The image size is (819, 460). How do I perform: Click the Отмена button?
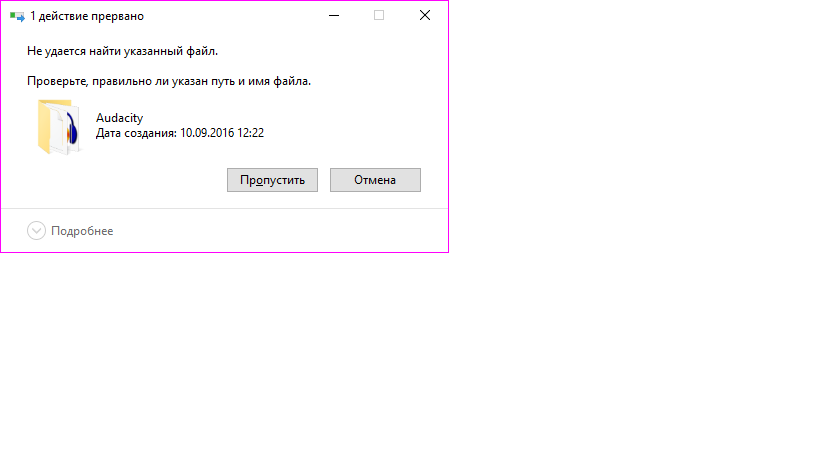coord(375,180)
